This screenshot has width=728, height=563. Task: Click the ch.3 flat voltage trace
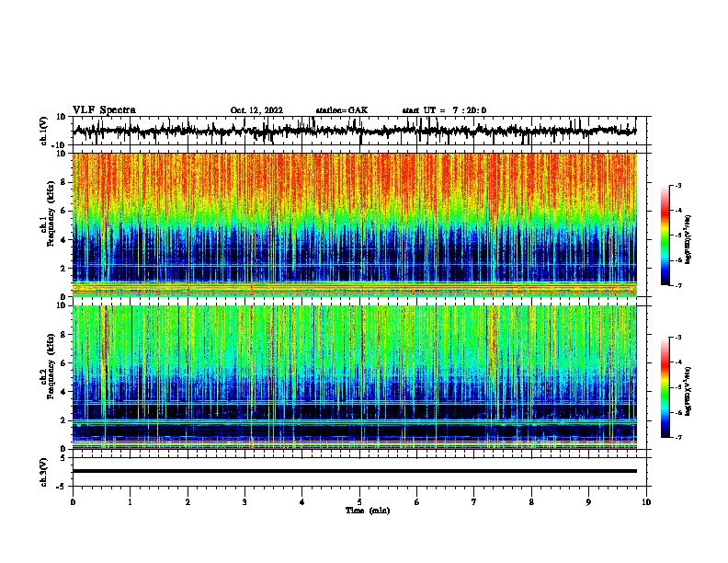[355, 471]
